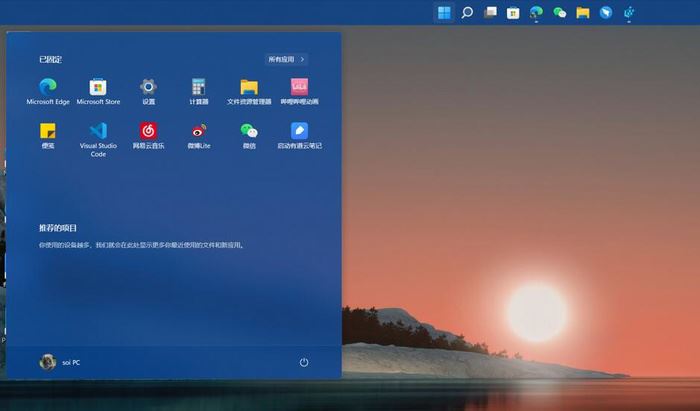Open the 便笺 sticky notes app

[48, 132]
